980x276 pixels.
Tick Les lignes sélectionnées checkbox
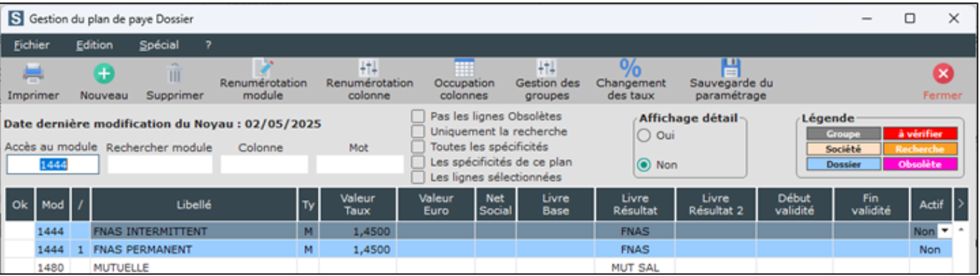coord(418,176)
